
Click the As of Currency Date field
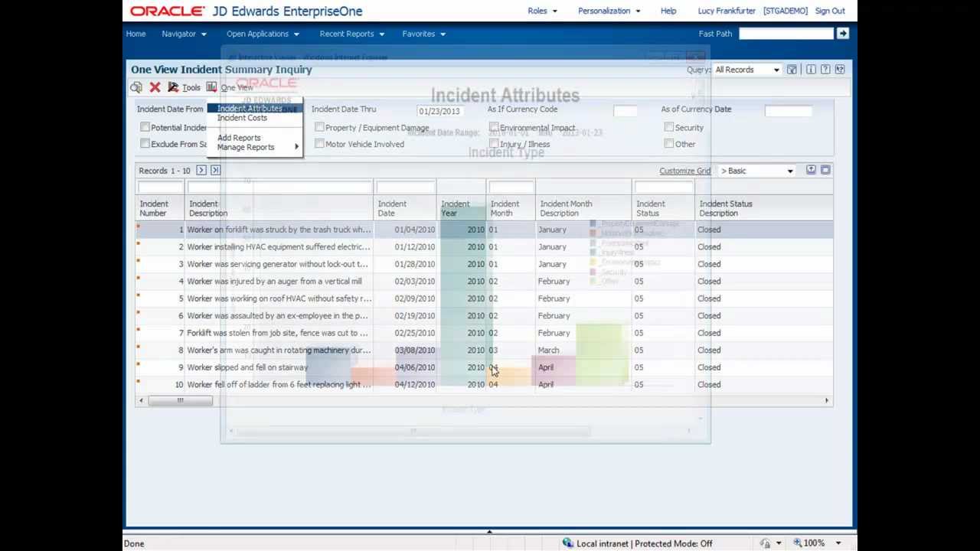click(x=788, y=111)
